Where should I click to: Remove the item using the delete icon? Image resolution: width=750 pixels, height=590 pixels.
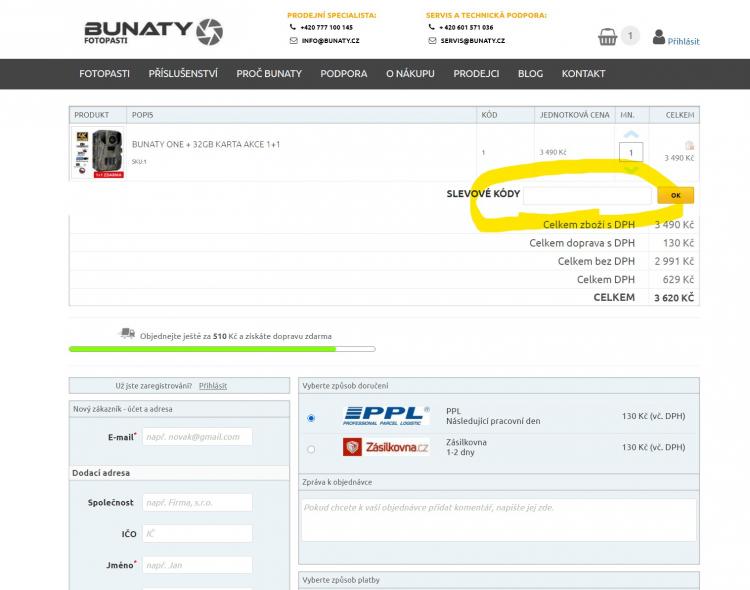[x=689, y=145]
